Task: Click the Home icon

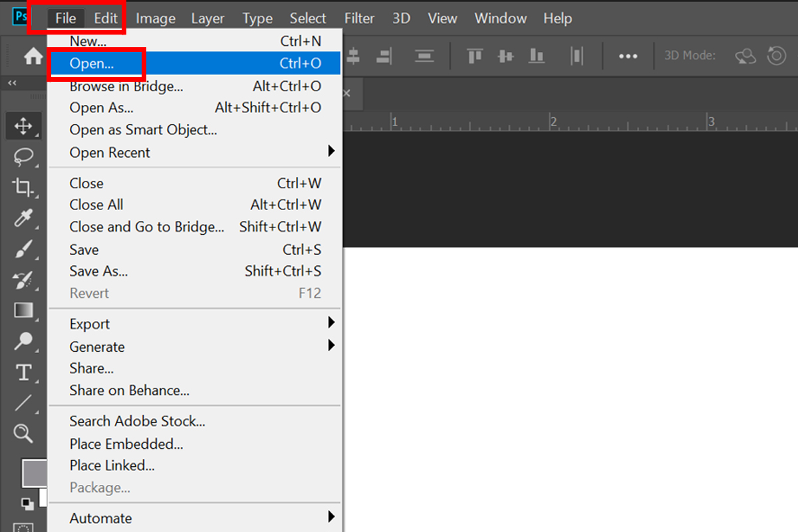Action: point(33,57)
